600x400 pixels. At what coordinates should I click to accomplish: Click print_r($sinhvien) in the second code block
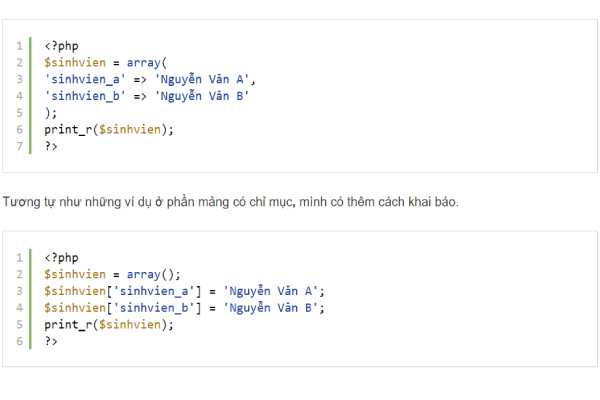pyautogui.click(x=108, y=325)
